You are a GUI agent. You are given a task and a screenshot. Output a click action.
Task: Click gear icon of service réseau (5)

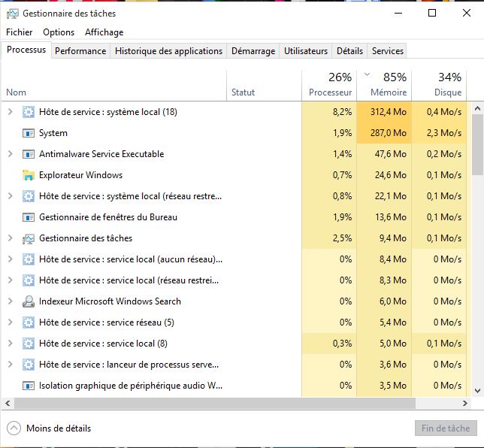tap(29, 322)
